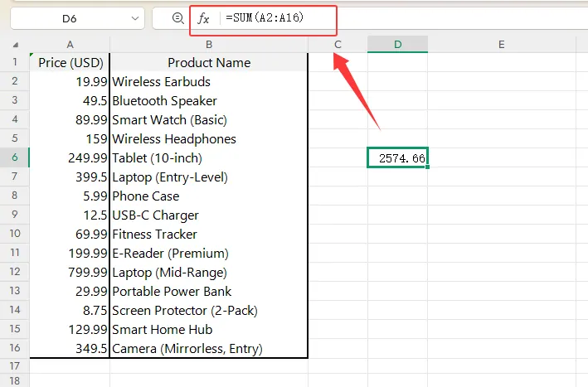Screen dimensions: 588x387
Task: Click the formula bar with =SUM(A2:A16)
Action: 373,18
